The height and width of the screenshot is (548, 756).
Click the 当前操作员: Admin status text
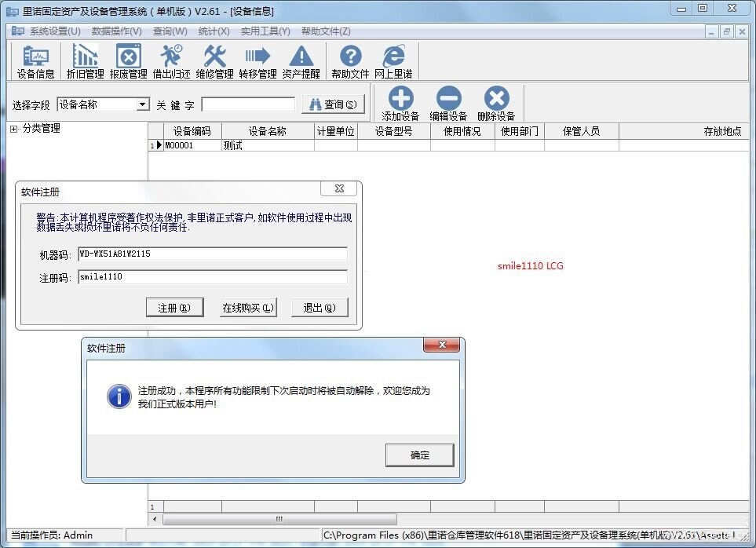click(52, 535)
